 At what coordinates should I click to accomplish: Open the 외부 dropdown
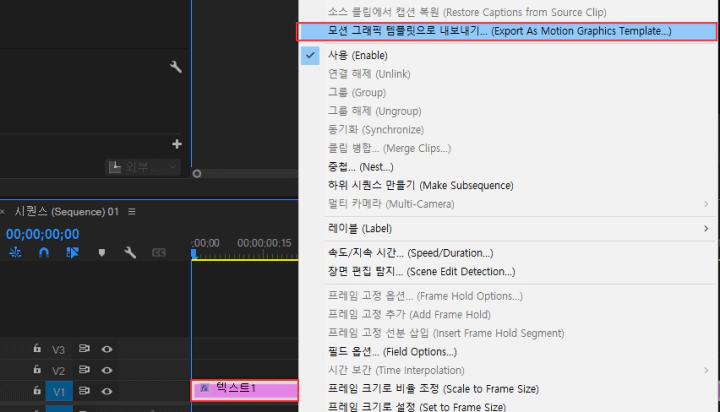(143, 167)
